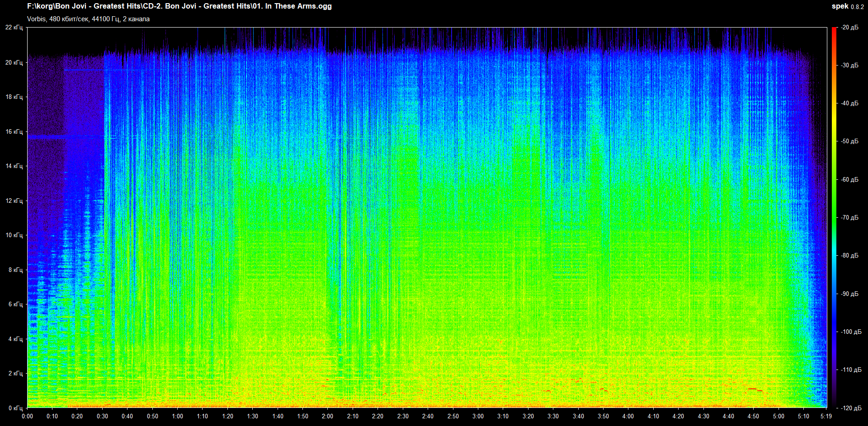Click the spek 0.8.2 version label

[847, 6]
